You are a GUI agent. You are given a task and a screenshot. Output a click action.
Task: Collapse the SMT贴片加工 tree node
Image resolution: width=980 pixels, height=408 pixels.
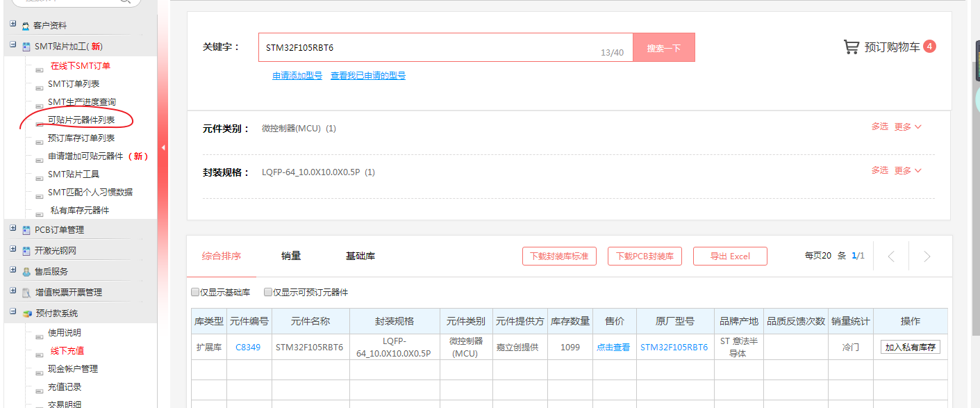[x=13, y=46]
